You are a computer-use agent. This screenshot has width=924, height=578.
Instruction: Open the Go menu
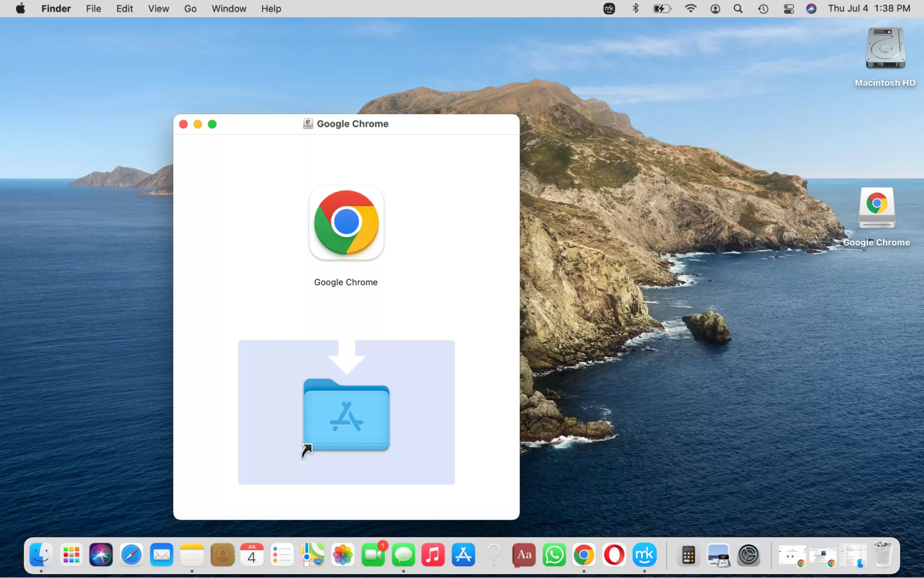click(x=190, y=9)
